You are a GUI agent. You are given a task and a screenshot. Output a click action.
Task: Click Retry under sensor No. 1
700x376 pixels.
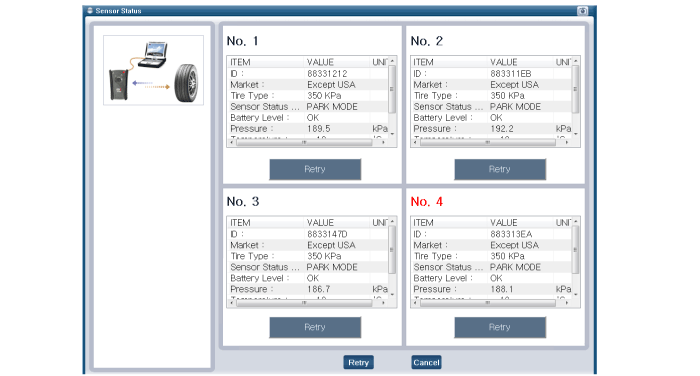click(315, 169)
